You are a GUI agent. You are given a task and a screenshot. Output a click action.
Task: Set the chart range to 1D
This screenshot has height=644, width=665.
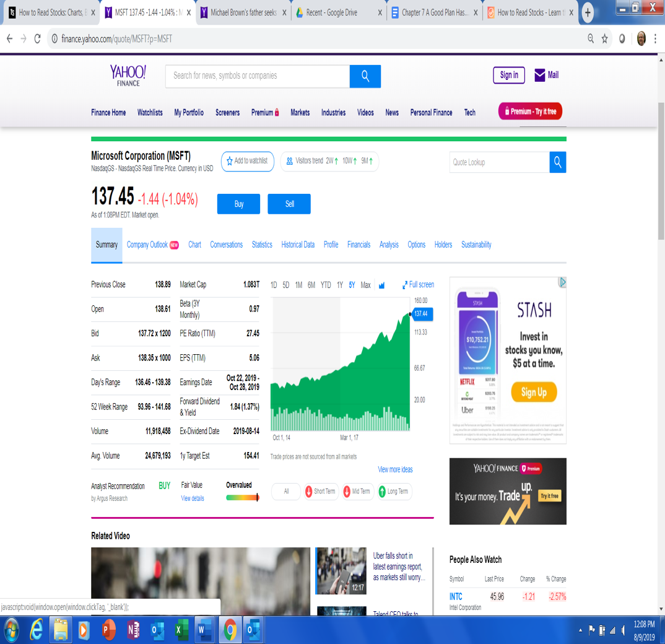pyautogui.click(x=274, y=285)
